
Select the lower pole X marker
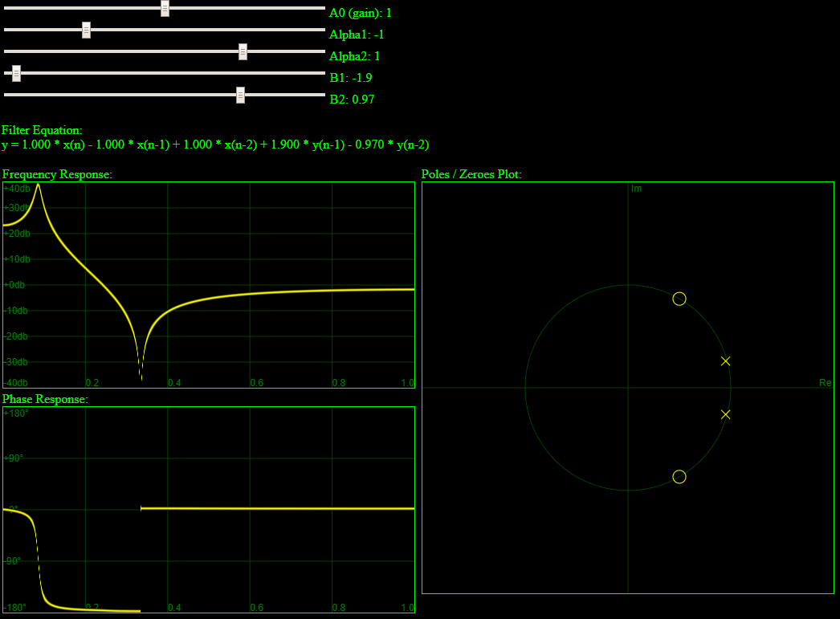(x=726, y=414)
